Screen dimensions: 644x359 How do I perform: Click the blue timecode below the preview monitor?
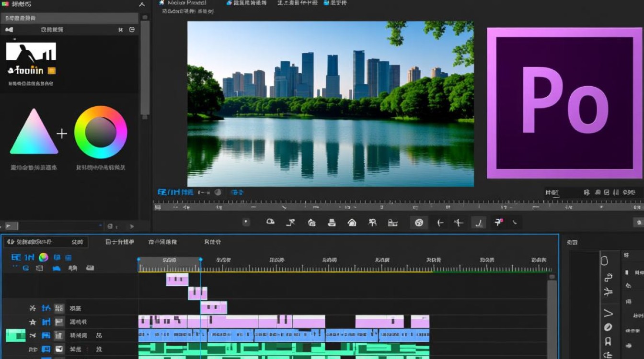[x=175, y=192]
